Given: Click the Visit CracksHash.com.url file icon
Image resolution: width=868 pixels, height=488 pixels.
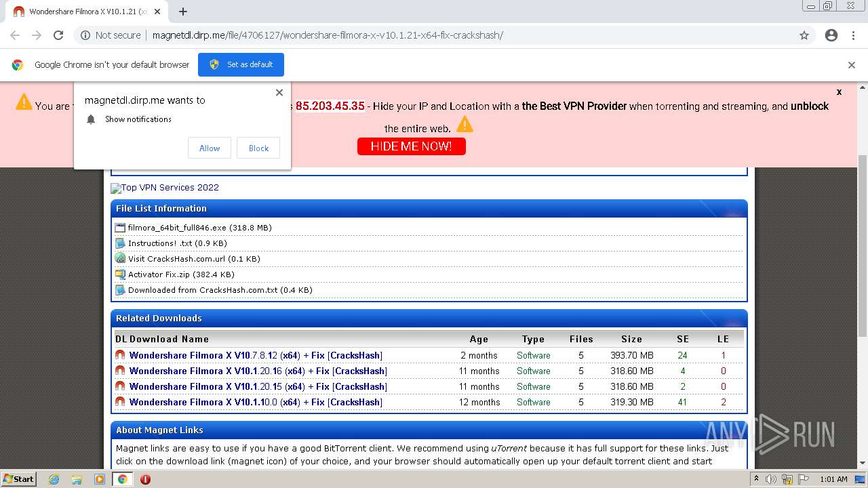Looking at the screenshot, I should (x=121, y=258).
